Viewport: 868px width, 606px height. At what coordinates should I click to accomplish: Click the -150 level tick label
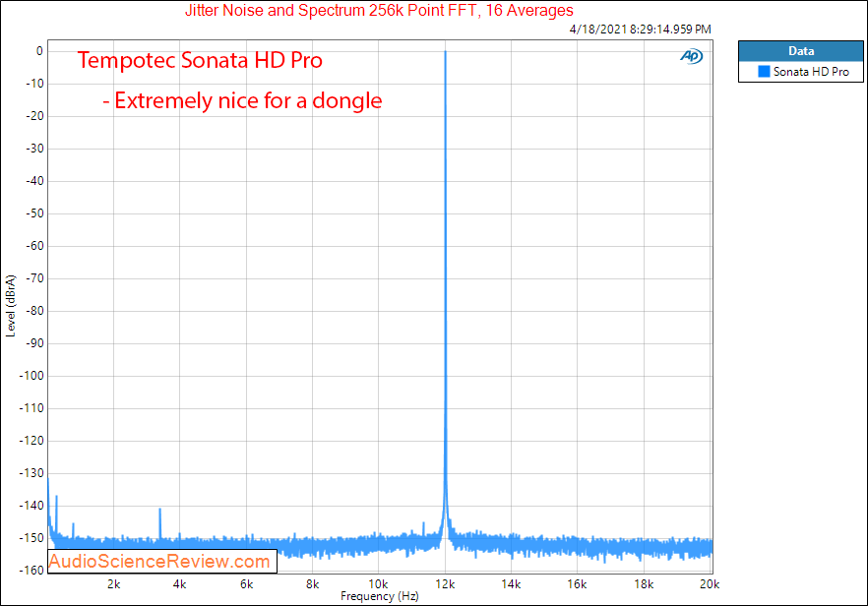(x=31, y=538)
